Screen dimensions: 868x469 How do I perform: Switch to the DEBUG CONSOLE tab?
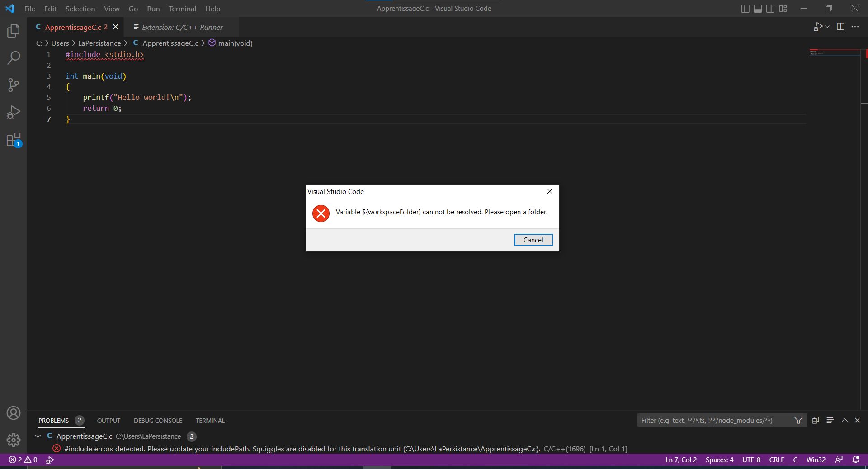click(158, 421)
